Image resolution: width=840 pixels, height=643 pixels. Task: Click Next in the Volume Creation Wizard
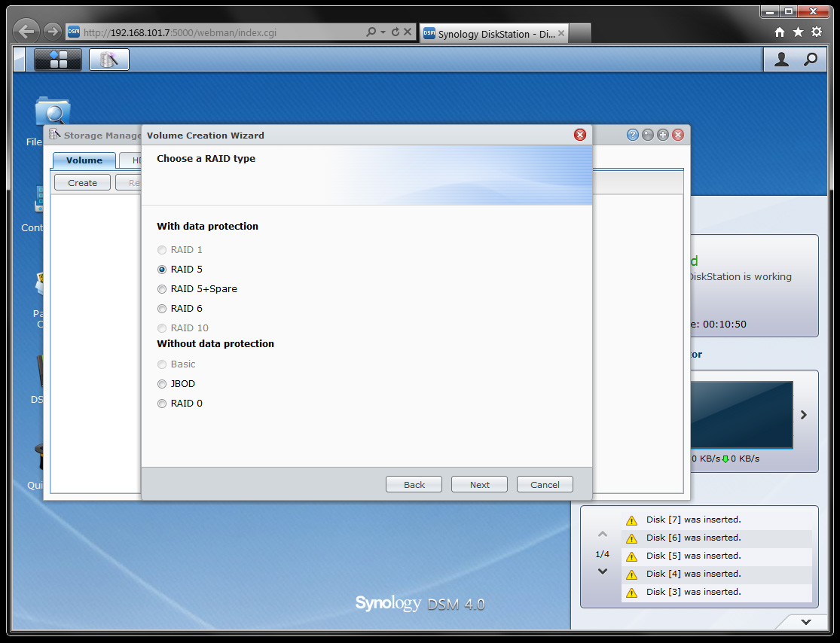click(x=479, y=485)
